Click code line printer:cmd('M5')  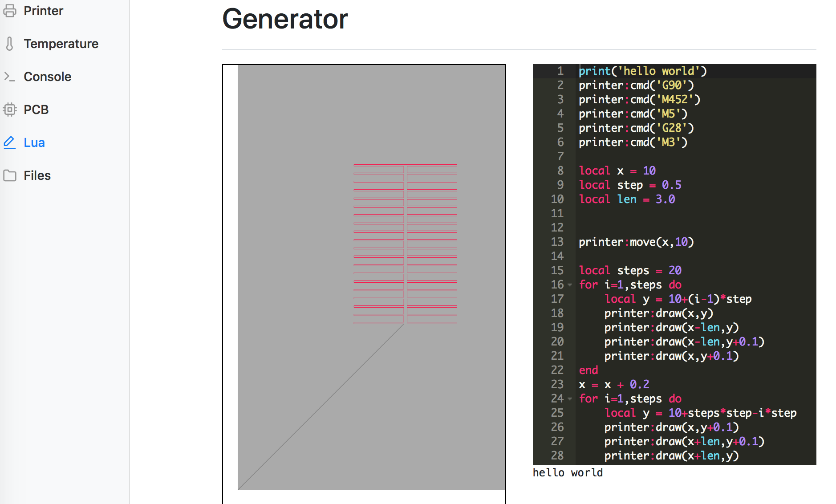pos(633,114)
